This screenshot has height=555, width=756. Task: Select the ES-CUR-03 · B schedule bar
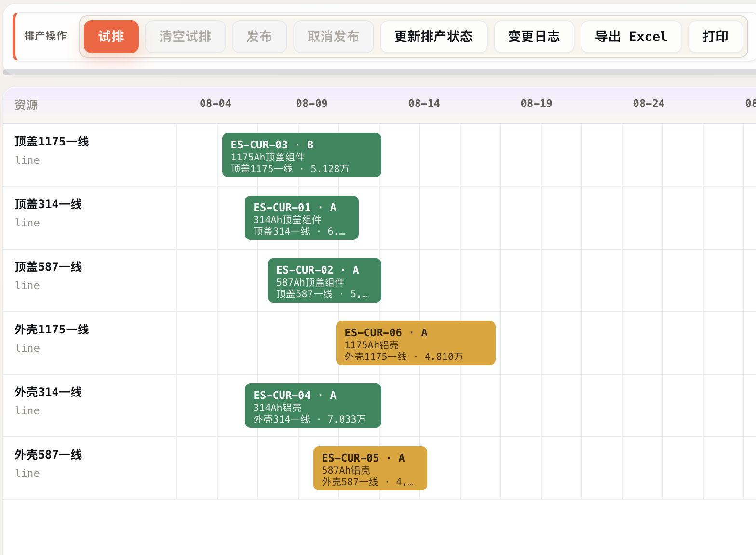(302, 155)
